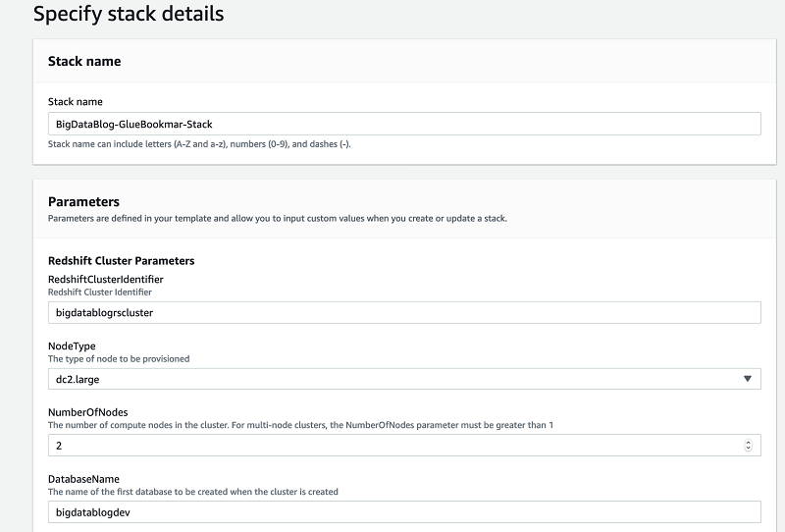Increase NumberOfNodes with the stepper up arrow
This screenshot has height=532, width=785.
(x=748, y=442)
